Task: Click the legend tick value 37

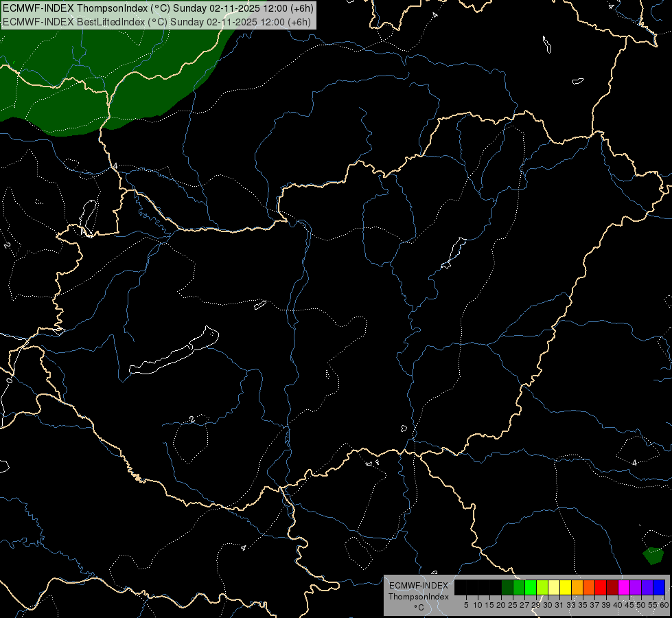Action: tap(594, 605)
